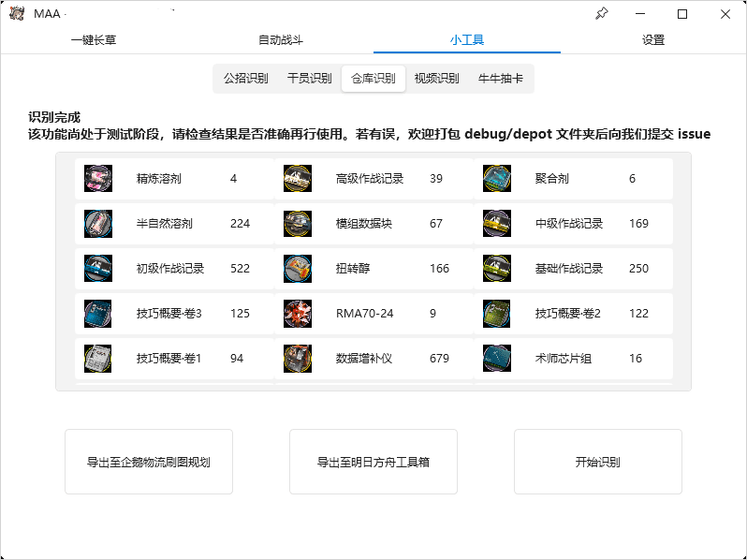Image resolution: width=747 pixels, height=560 pixels.
Task: Click the 半自然溶剂 item icon
Action: (x=98, y=224)
